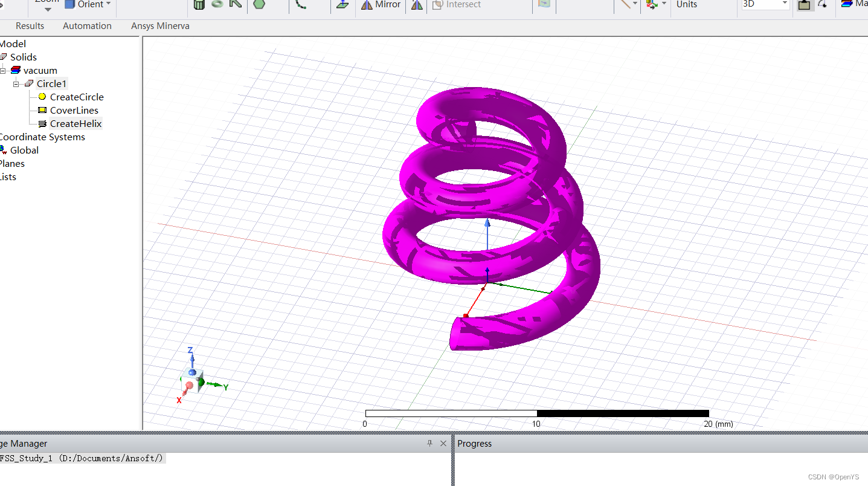
Task: Select the Solids tree node
Action: click(24, 57)
